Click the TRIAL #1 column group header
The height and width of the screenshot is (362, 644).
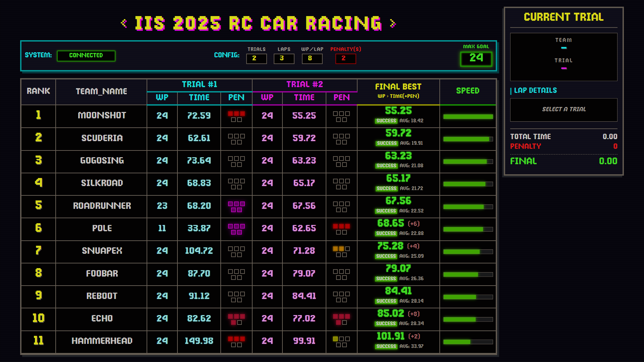[199, 84]
